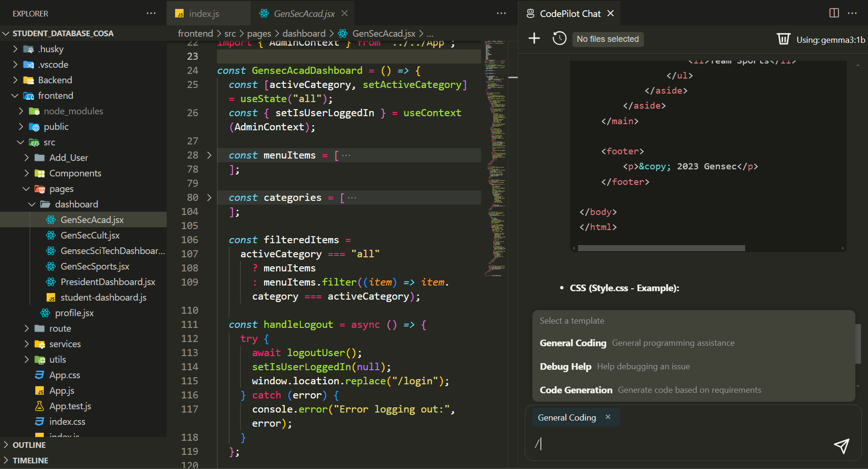The width and height of the screenshot is (868, 469).
Task: Close the GenSecAcad.jsx editor tab
Action: pyautogui.click(x=344, y=13)
